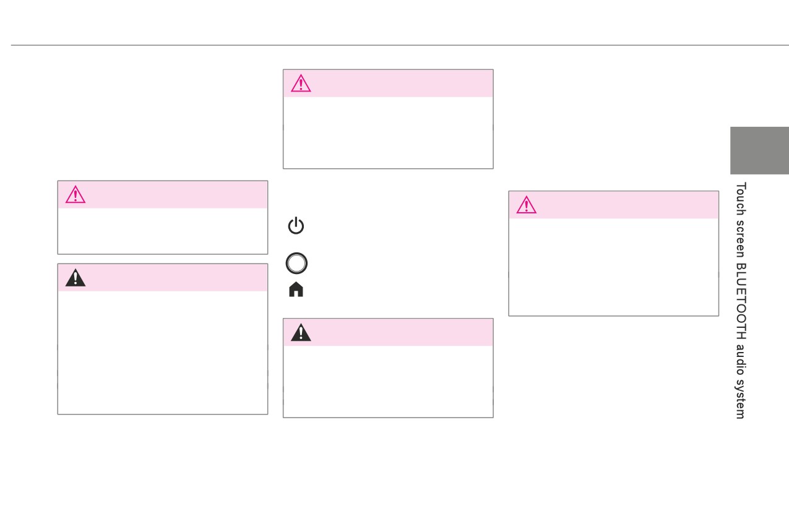This screenshot has height=532, width=789.
Task: Click pink header of caution box near chapter tab
Action: click(613, 205)
